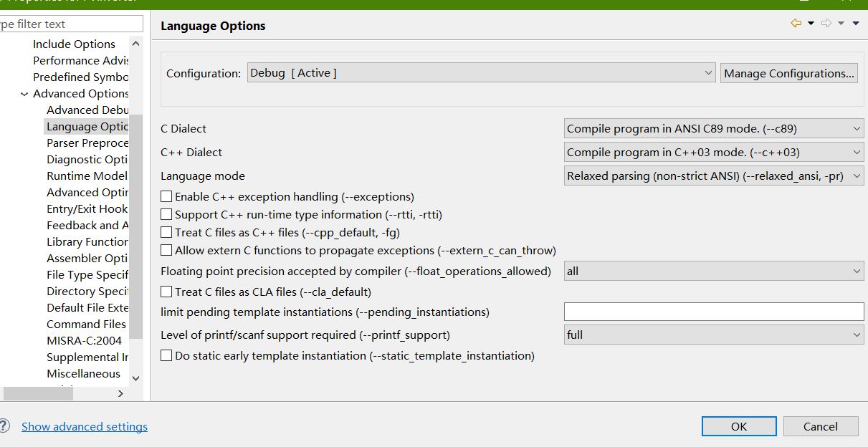Screen dimensions: 868x447
Task: Click the Manage Configurations button
Action: pos(788,73)
